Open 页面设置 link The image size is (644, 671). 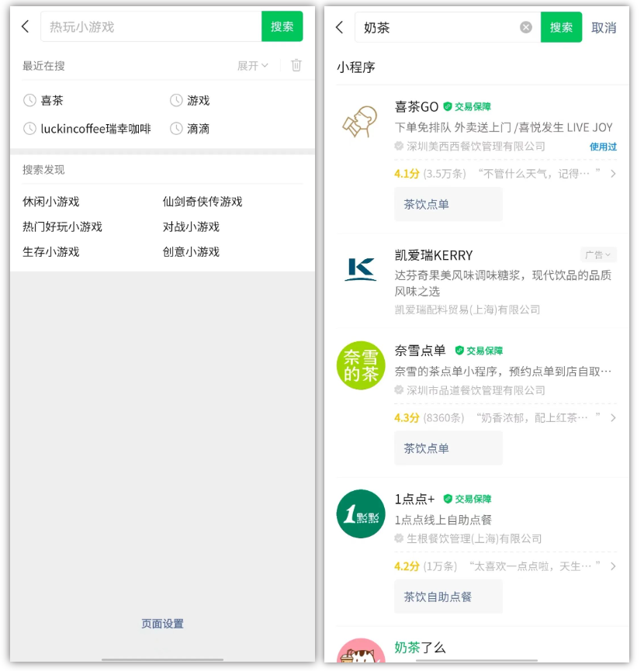tap(162, 624)
